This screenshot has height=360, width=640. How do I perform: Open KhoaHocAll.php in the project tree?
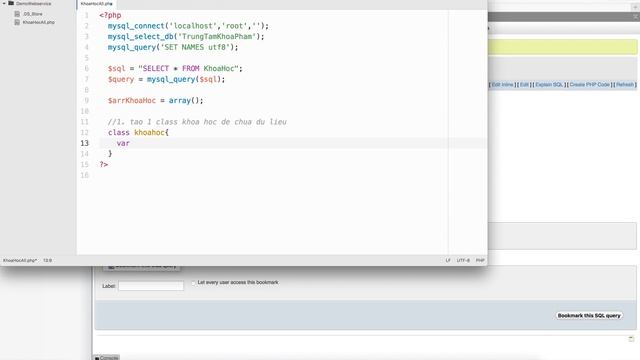(x=38, y=22)
